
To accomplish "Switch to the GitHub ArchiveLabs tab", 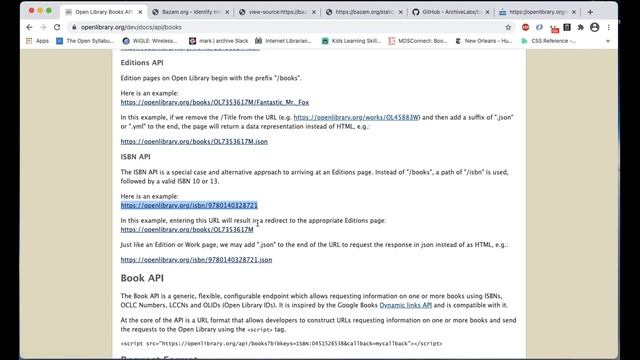I will tap(451, 12).
